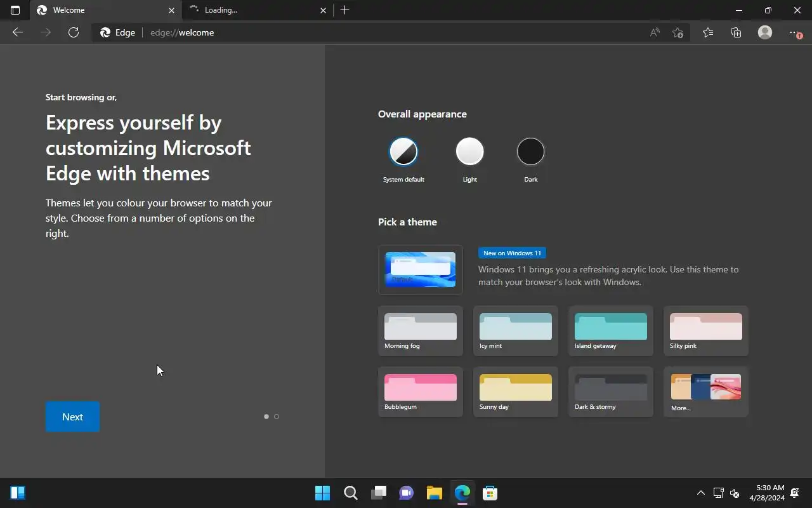Image resolution: width=812 pixels, height=508 pixels.
Task: Pick the Sunny day theme
Action: tap(516, 392)
